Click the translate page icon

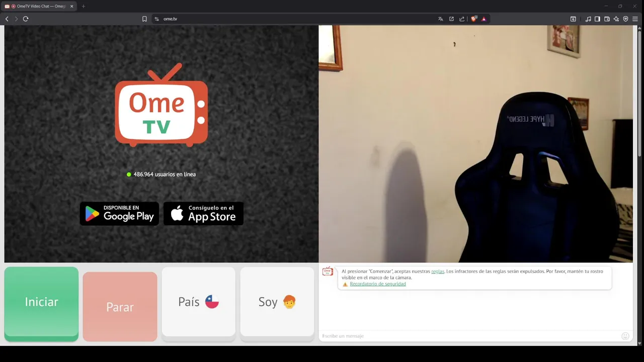click(441, 19)
